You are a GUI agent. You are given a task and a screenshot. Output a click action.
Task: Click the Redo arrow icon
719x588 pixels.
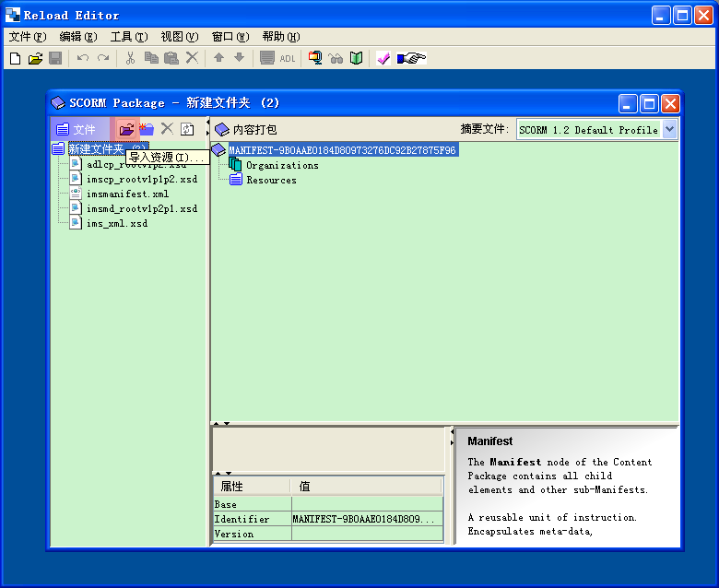[103, 58]
